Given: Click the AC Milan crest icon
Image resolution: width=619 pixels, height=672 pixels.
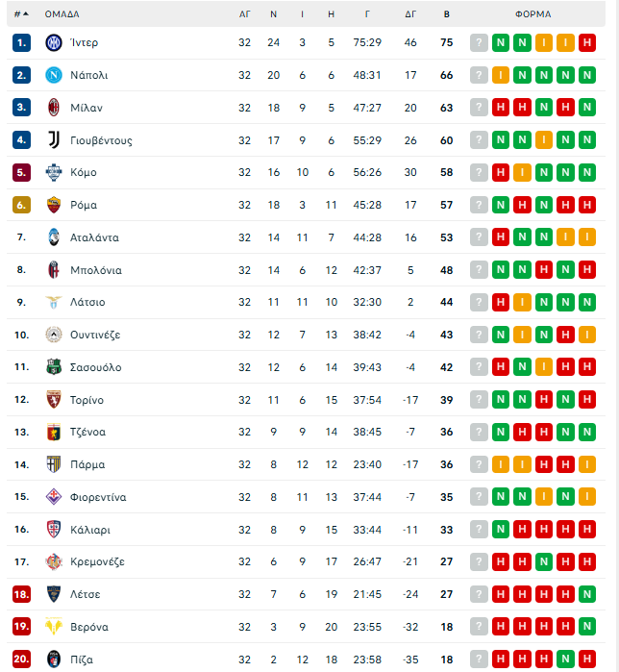Looking at the screenshot, I should click(x=53, y=108).
